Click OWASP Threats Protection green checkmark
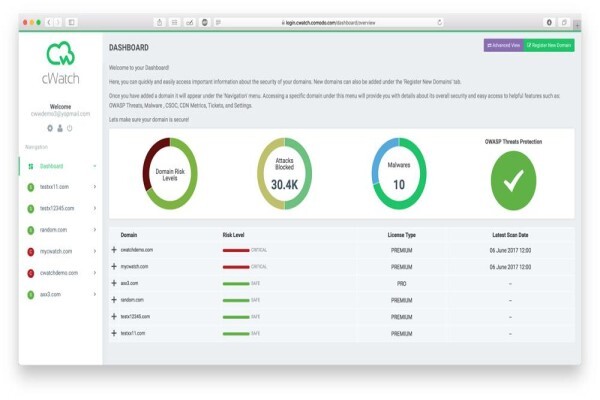The height and width of the screenshot is (400, 600). pos(514,181)
